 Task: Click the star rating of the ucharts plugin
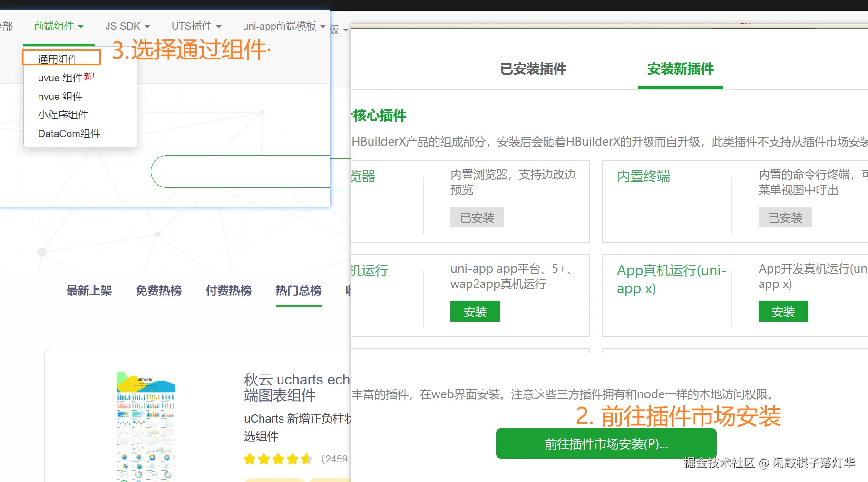coord(278,459)
